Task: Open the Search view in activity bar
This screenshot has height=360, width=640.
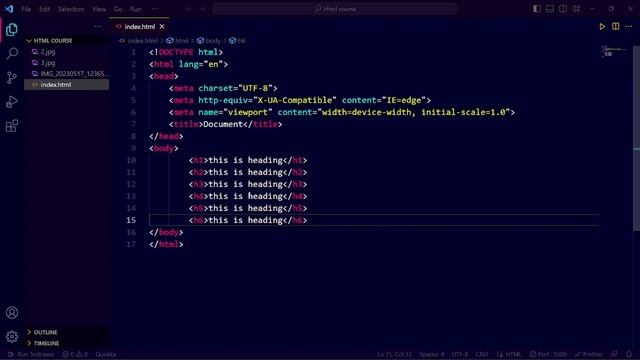Action: click(x=12, y=53)
